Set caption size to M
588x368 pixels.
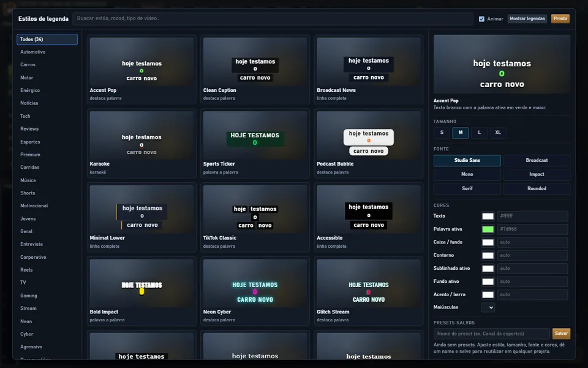(461, 132)
